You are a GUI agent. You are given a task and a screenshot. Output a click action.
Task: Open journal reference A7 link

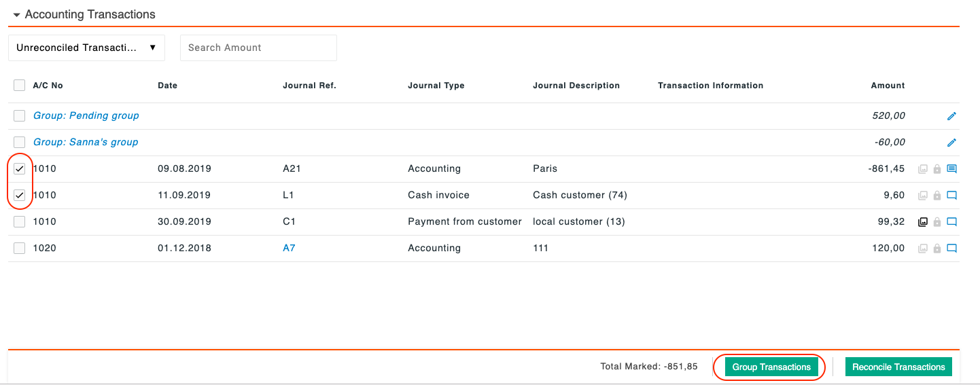tap(289, 248)
